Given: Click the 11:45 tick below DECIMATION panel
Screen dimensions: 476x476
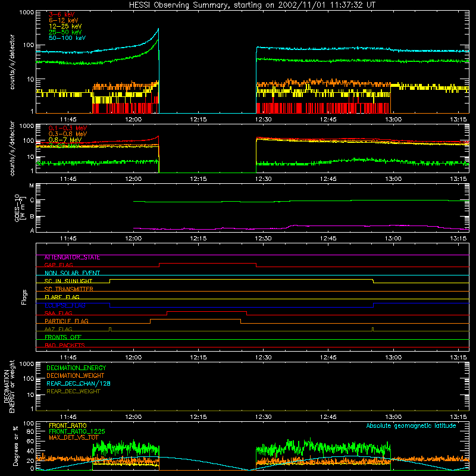Looking at the screenshot, I should [68, 417].
